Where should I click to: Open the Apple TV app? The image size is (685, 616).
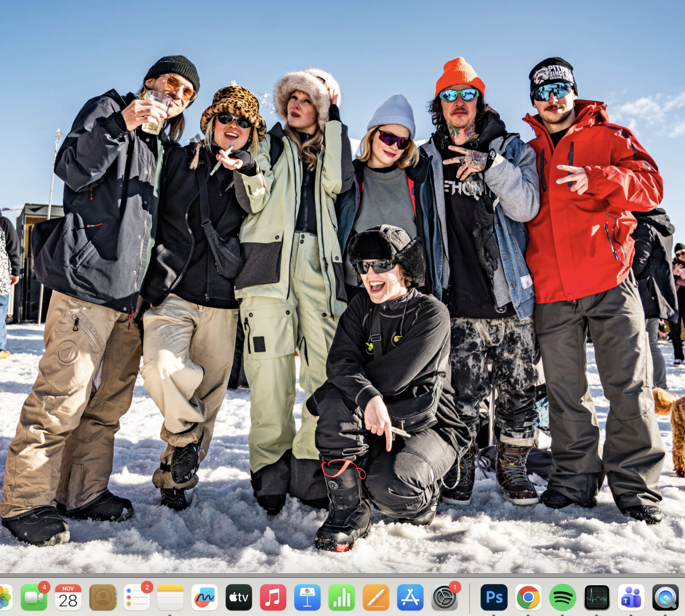(239, 597)
